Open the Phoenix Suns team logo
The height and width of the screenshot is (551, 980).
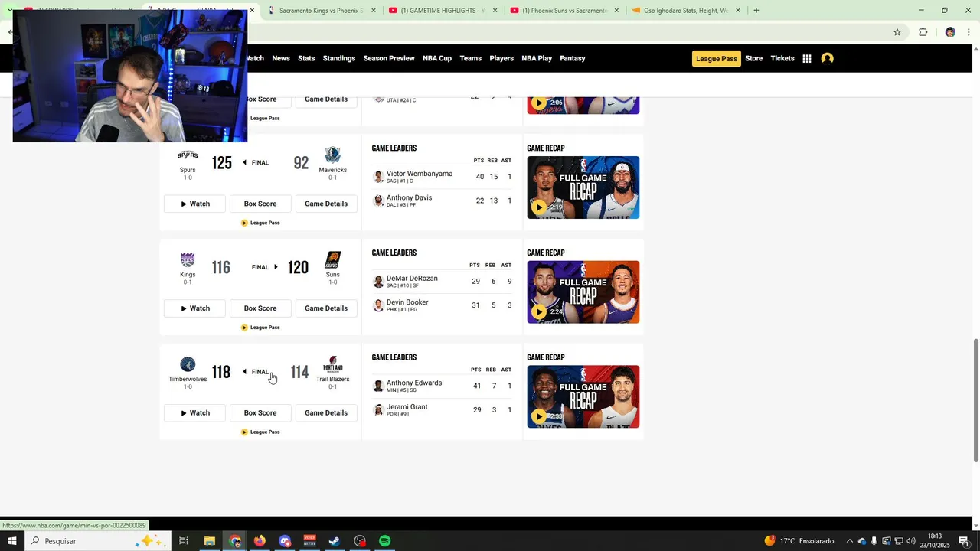[x=332, y=260]
